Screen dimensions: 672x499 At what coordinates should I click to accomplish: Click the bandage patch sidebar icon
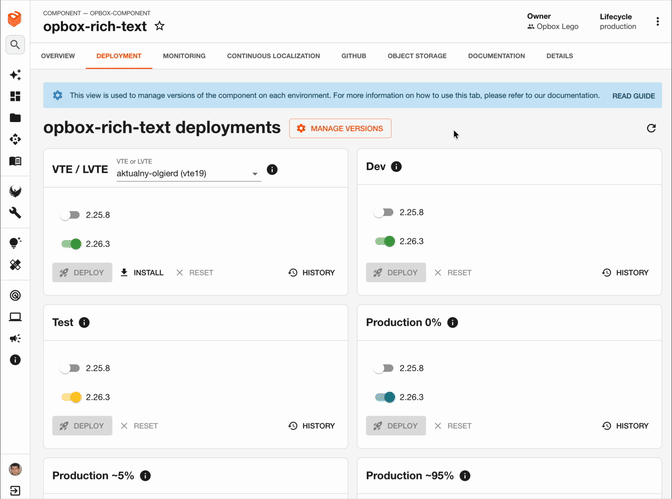(15, 265)
